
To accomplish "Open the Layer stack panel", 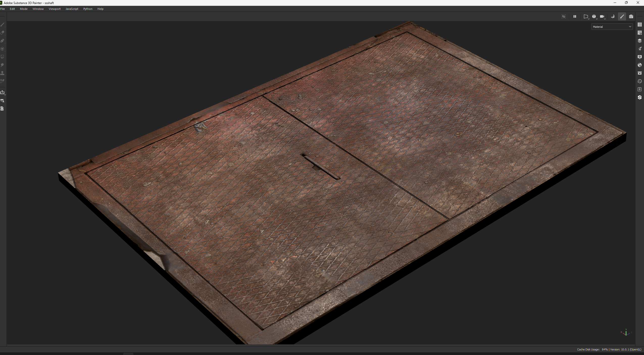I will 640,41.
